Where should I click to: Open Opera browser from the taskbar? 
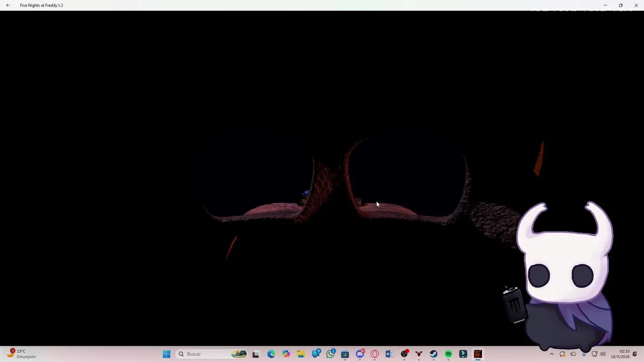374,354
